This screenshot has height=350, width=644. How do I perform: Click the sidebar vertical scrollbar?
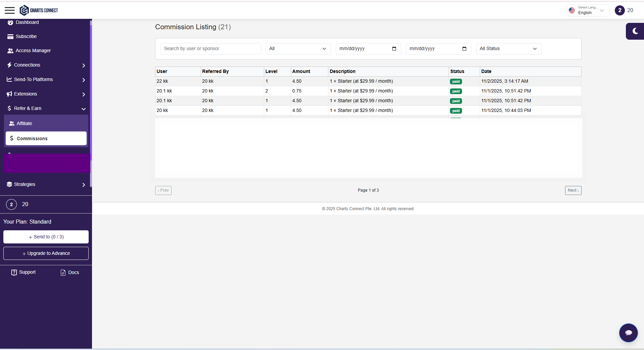[x=91, y=101]
